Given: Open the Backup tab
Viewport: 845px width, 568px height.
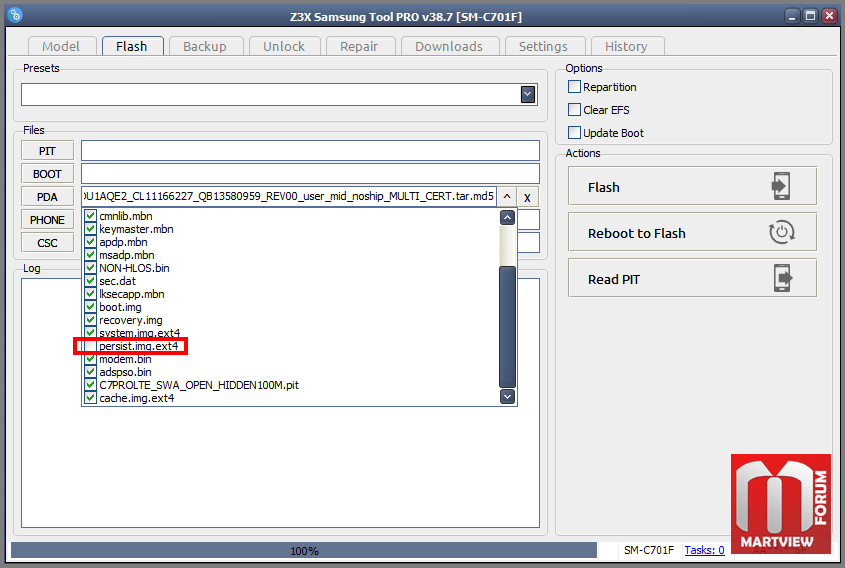Looking at the screenshot, I should coord(205,46).
